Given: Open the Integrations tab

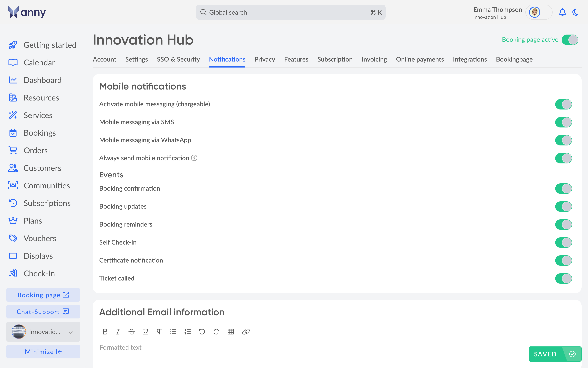Looking at the screenshot, I should 470,59.
